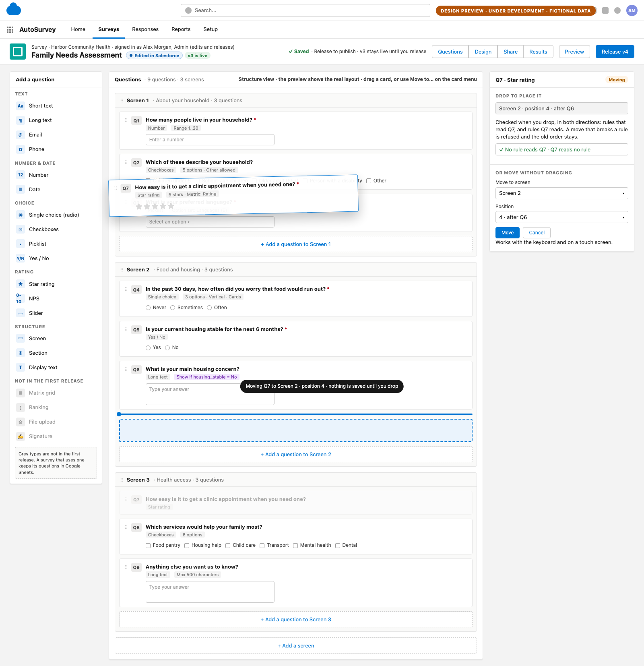Click the global Search field

pos(305,10)
